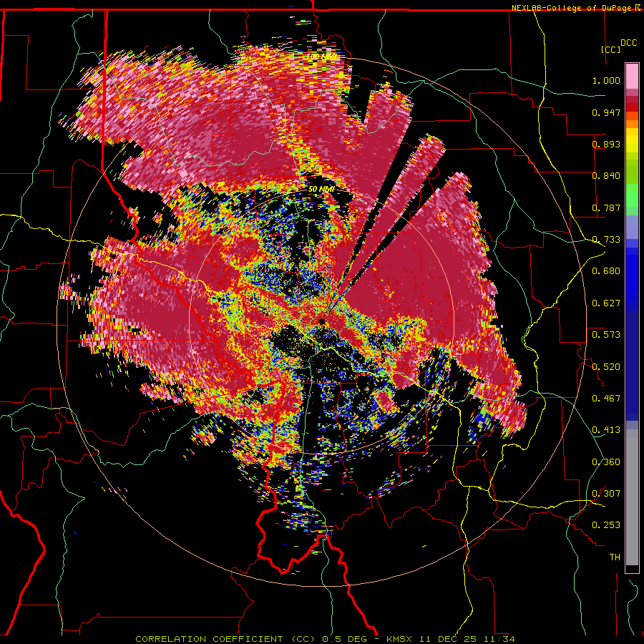
Task: Click the 0.680 scale value
Action: [606, 271]
